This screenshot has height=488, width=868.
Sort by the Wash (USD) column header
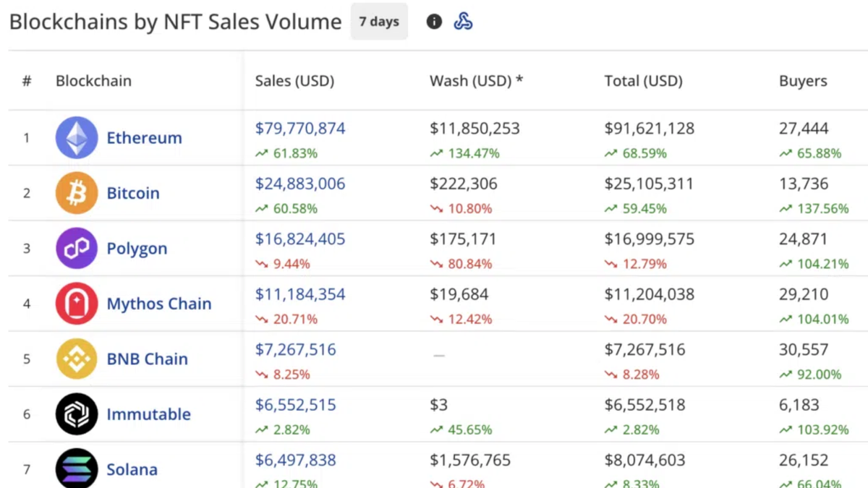476,81
